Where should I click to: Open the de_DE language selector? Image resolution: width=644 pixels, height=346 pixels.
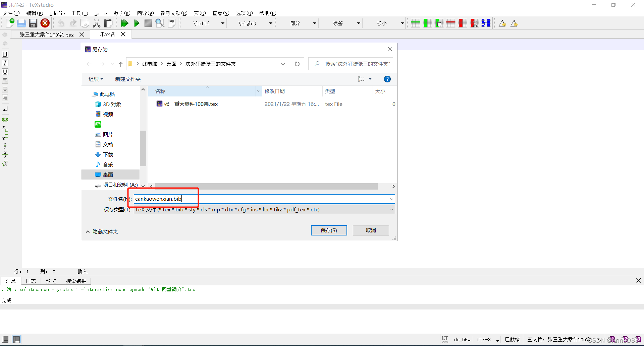coord(462,340)
